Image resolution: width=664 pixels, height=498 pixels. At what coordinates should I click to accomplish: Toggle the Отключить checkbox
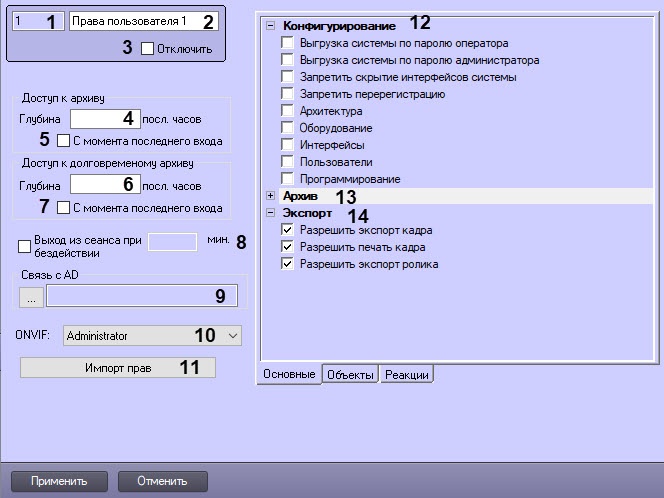[x=148, y=48]
